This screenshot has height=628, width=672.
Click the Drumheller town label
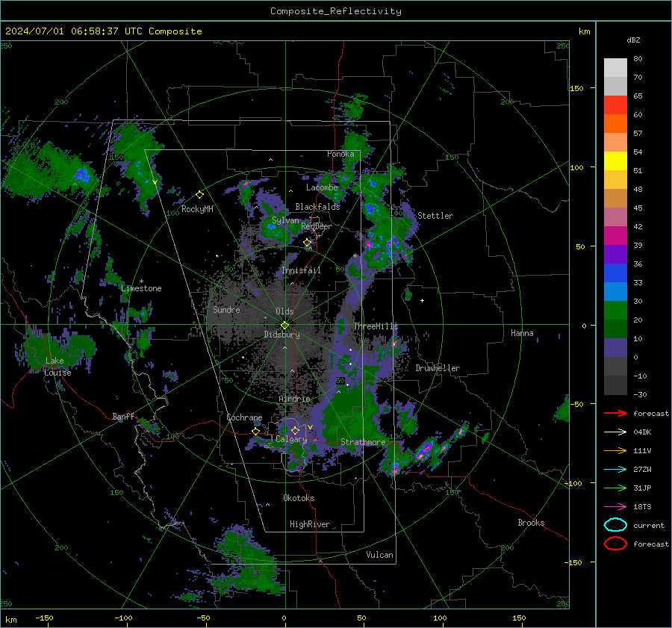[438, 368]
